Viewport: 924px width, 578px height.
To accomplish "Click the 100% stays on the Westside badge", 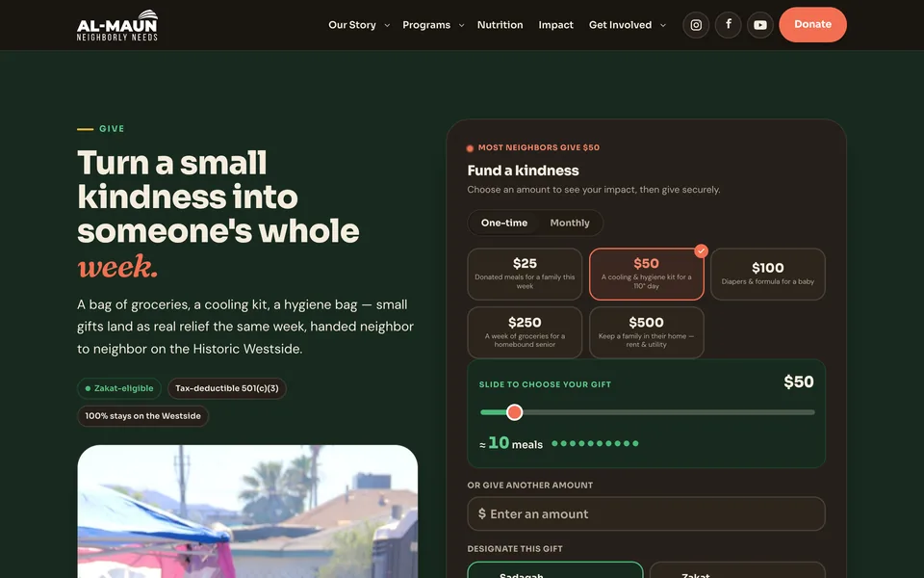I will [142, 416].
